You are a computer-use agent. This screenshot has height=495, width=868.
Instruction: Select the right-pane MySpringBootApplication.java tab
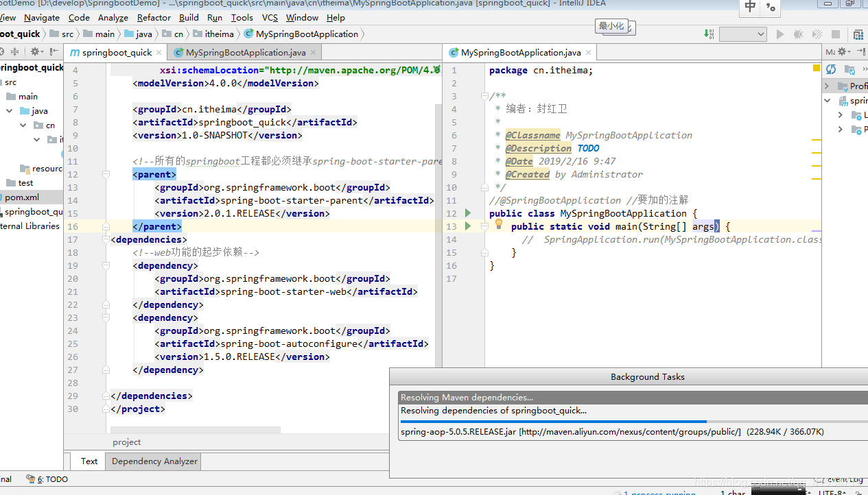tap(520, 53)
